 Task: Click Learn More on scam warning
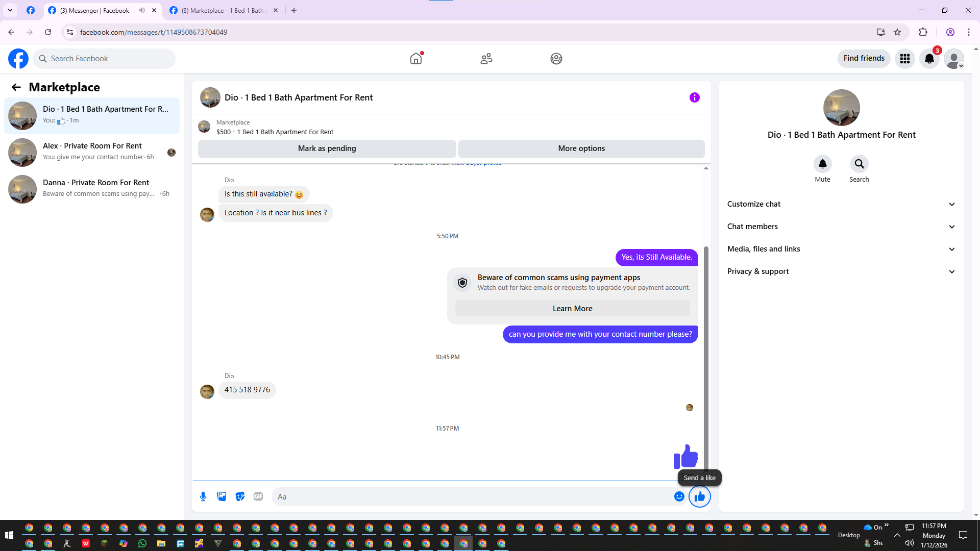572,309
